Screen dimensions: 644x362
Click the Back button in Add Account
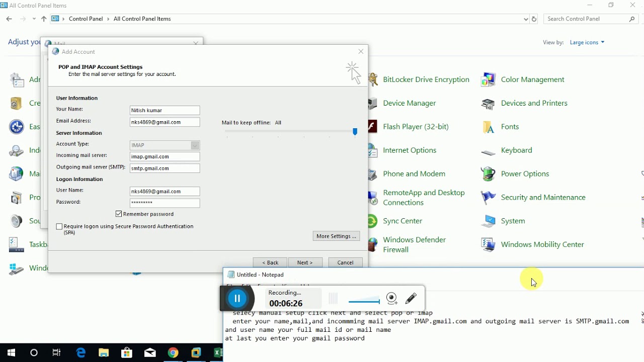coord(270,262)
